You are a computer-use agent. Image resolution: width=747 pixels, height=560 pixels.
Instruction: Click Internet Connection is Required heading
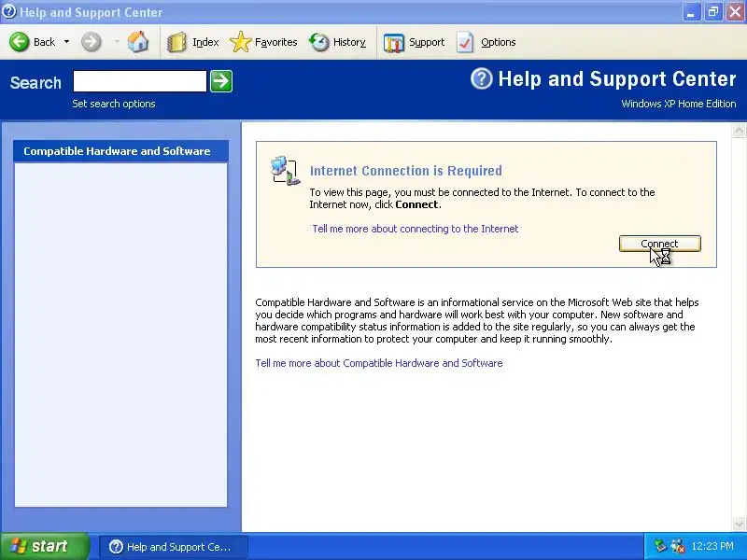click(406, 171)
